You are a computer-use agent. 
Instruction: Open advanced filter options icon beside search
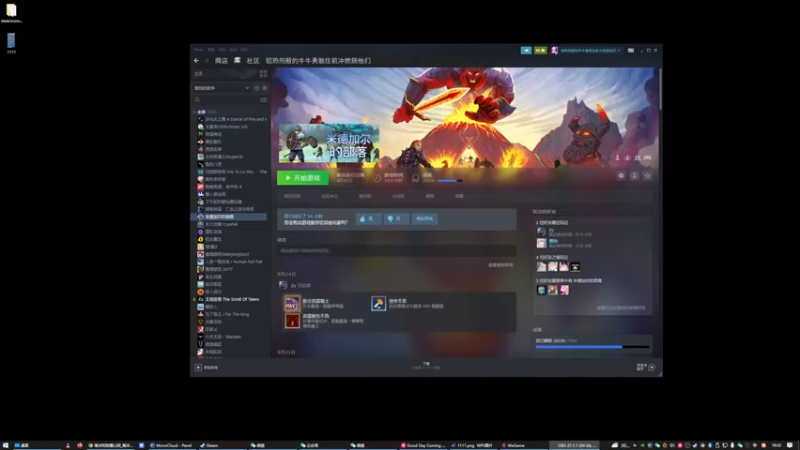pos(263,100)
